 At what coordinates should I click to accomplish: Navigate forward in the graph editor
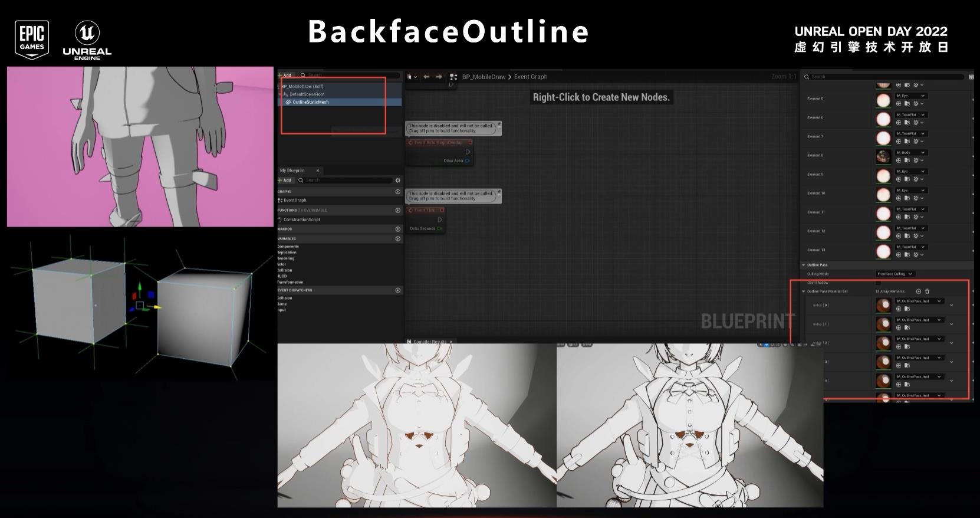click(439, 77)
